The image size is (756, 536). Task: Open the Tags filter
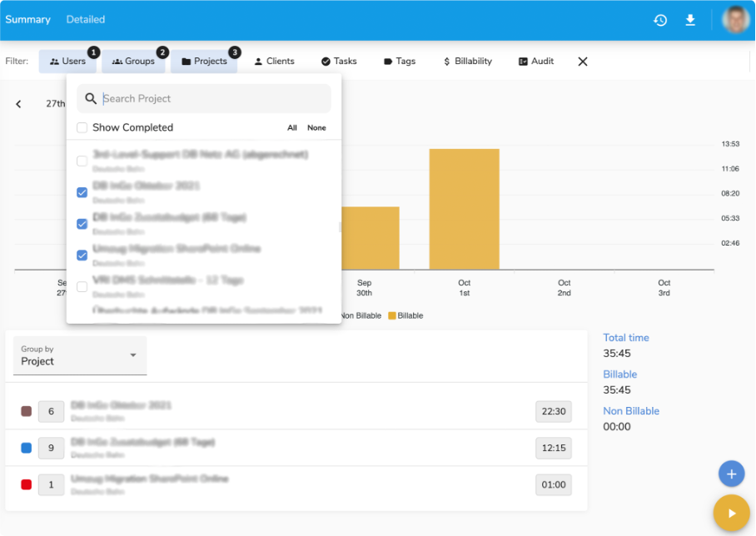pyautogui.click(x=399, y=62)
